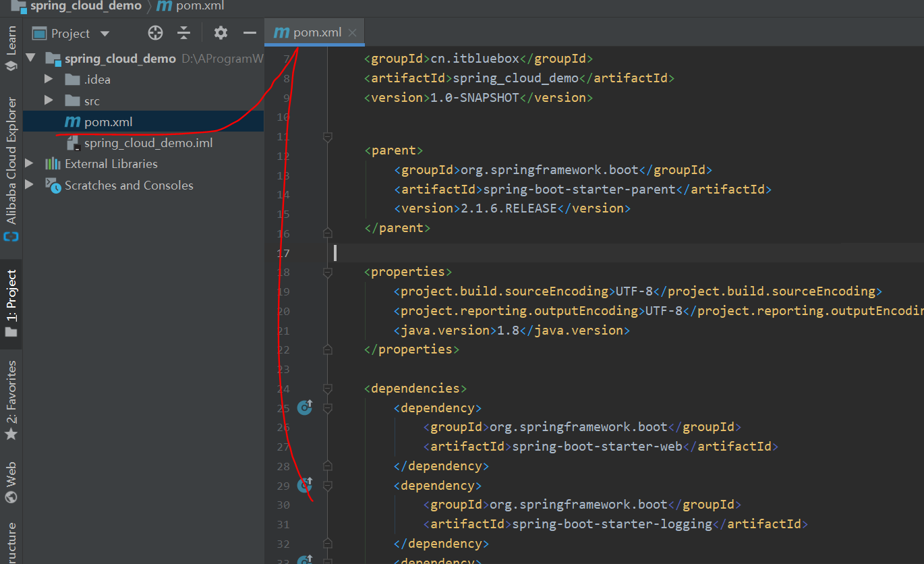Click the collapse all icon in Project panel
The height and width of the screenshot is (564, 924).
click(184, 33)
